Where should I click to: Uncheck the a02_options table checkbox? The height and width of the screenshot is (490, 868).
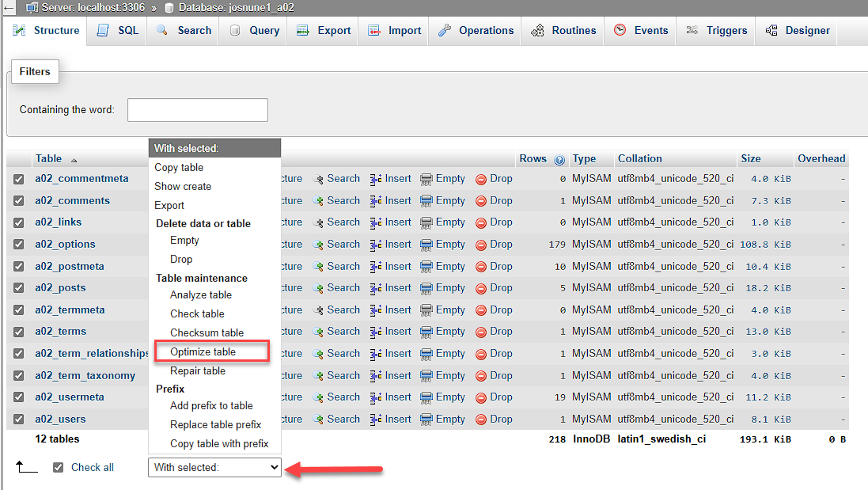[20, 244]
